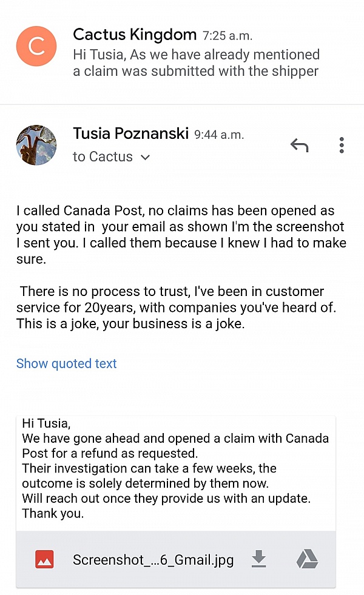The height and width of the screenshot is (595, 364).
Task: Download the screenshot attachment
Action: coord(259,559)
